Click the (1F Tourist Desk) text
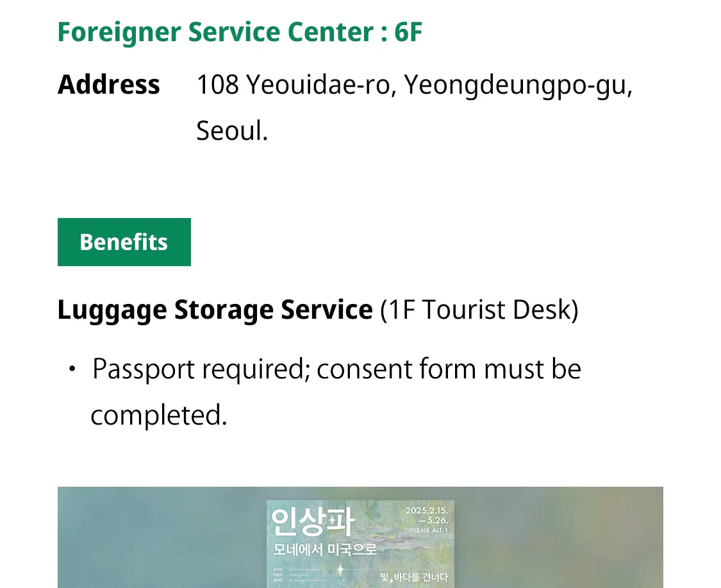721x588 pixels. coord(479,310)
